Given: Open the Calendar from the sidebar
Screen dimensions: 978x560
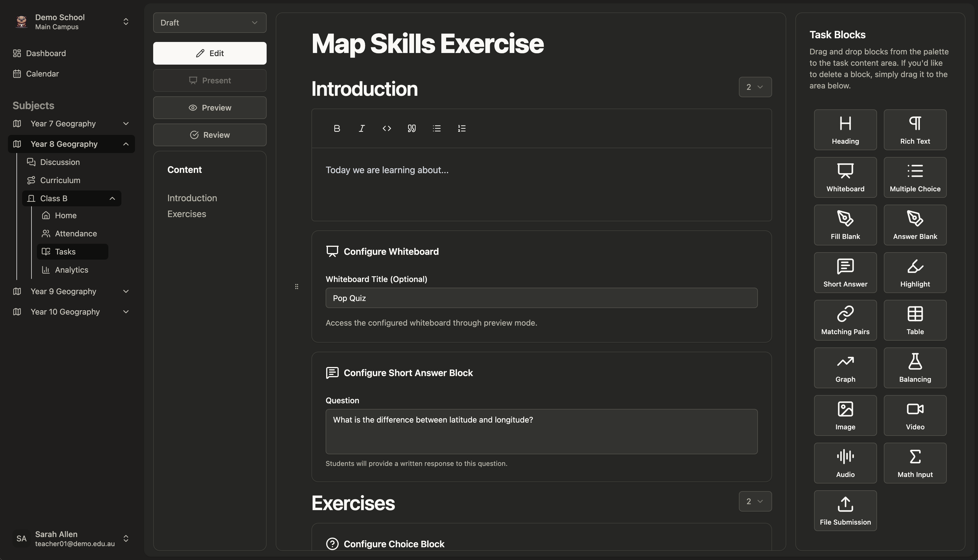Looking at the screenshot, I should click(x=42, y=73).
